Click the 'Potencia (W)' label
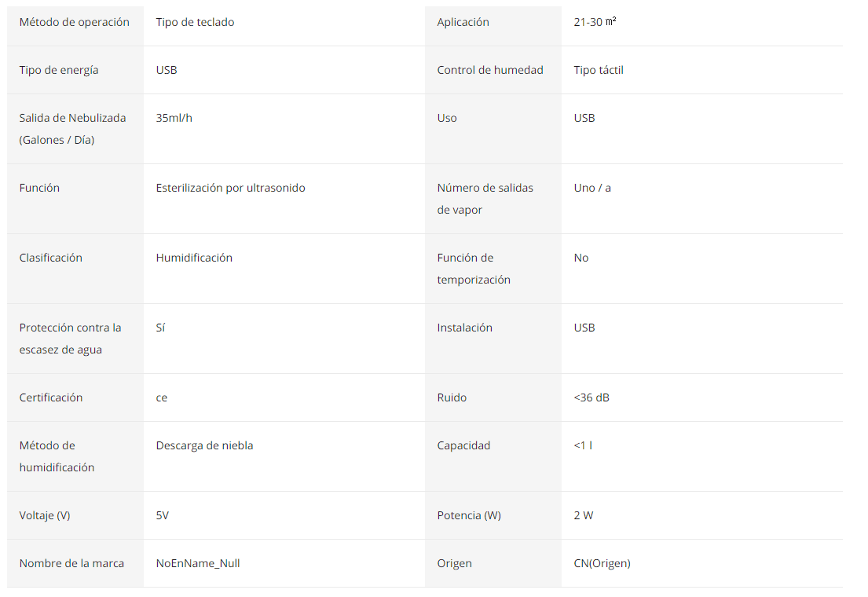The height and width of the screenshot is (597, 868). (x=469, y=515)
